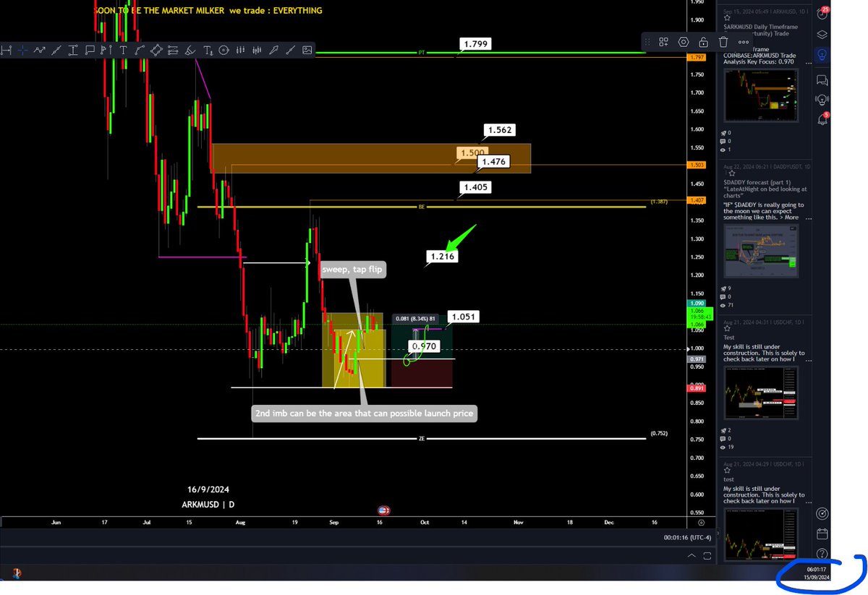
Task: Open first ARKMUSD idea chart thumbnail
Action: click(762, 96)
